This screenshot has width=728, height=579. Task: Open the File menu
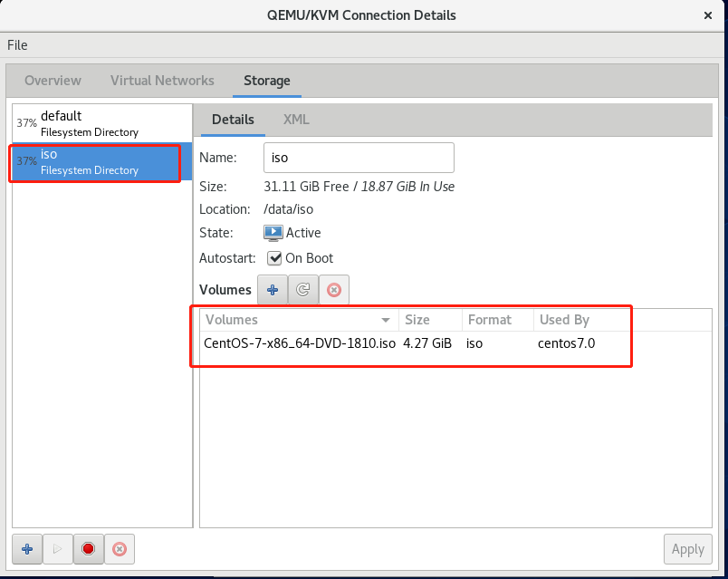(17, 45)
